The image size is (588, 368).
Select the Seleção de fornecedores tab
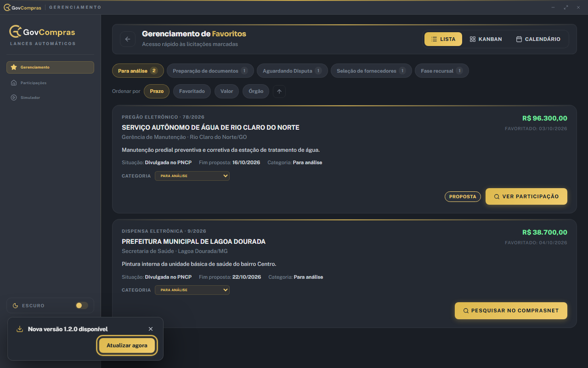coord(371,71)
